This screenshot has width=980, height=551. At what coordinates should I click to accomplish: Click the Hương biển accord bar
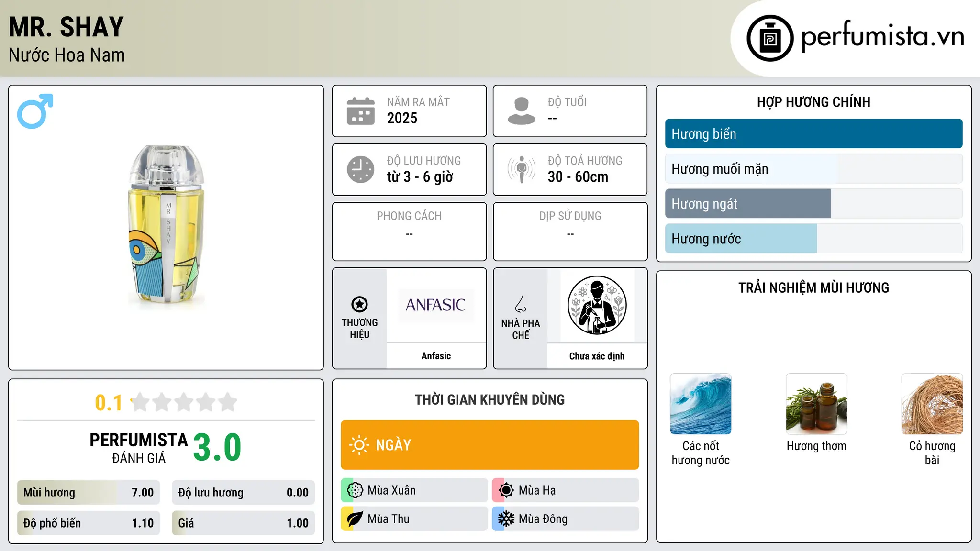813,134
